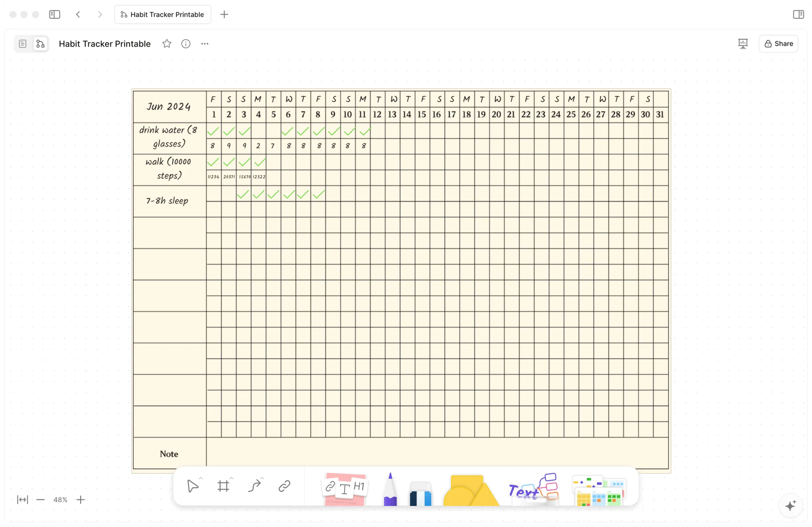The height and width of the screenshot is (527, 812).
Task: Click the document title Habit Tracker Printable
Action: coord(105,44)
